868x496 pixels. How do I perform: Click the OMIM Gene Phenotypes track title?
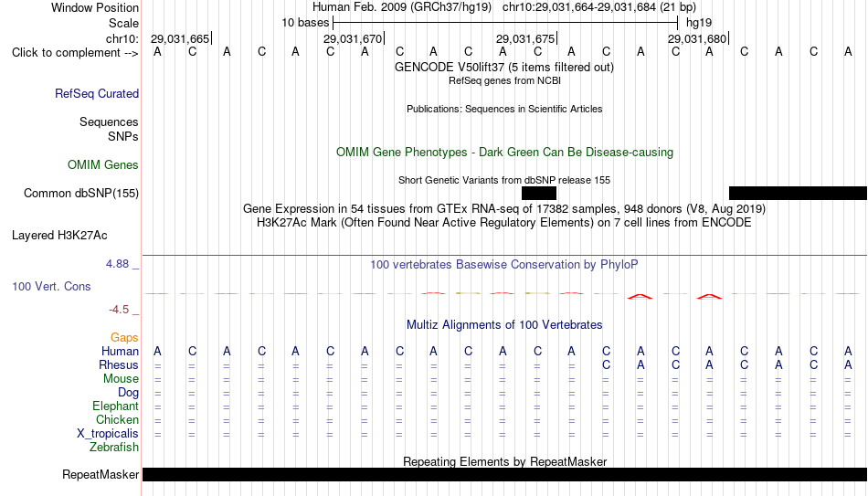point(504,153)
